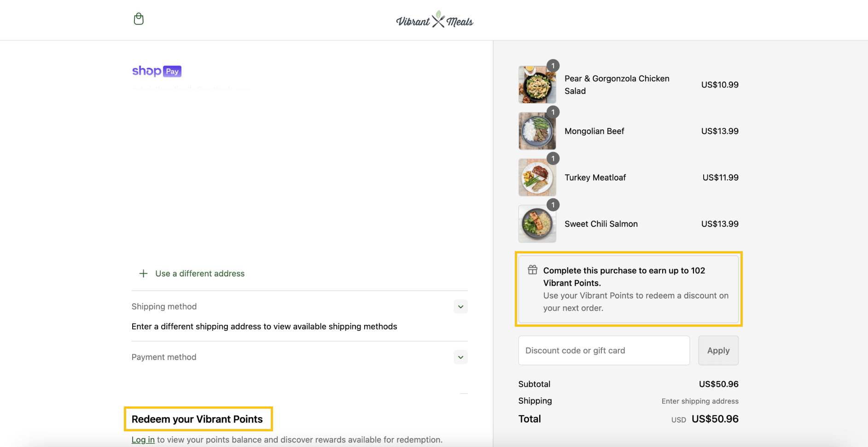The height and width of the screenshot is (447, 868).
Task: Click the discount code or gift card field
Action: click(x=603, y=350)
